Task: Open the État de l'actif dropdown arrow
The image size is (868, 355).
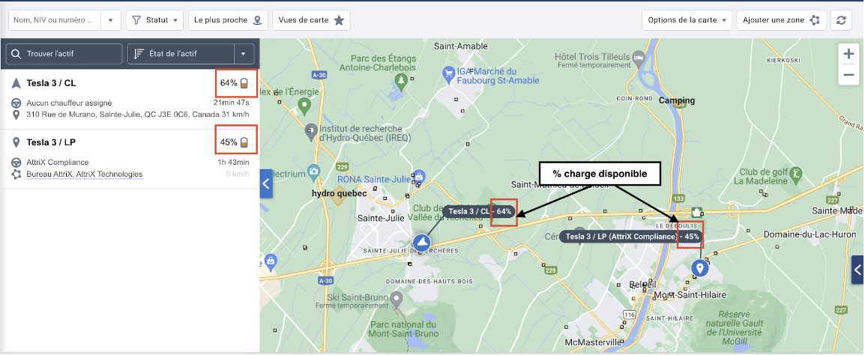Action: point(244,54)
